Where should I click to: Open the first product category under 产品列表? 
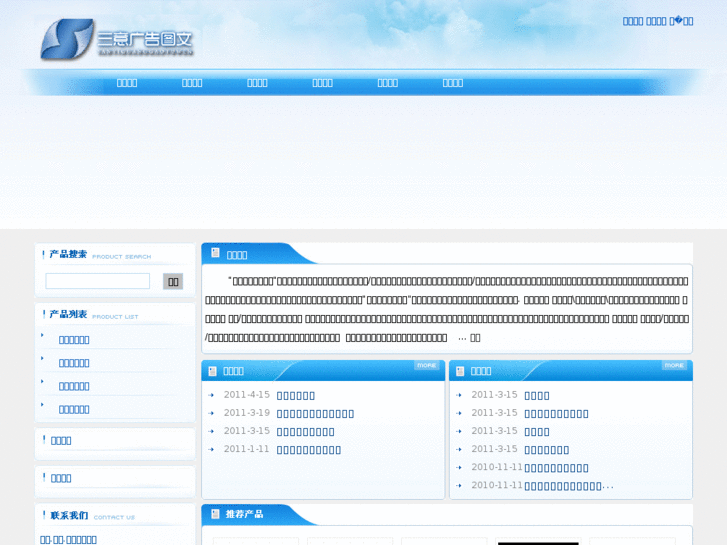pyautogui.click(x=74, y=340)
